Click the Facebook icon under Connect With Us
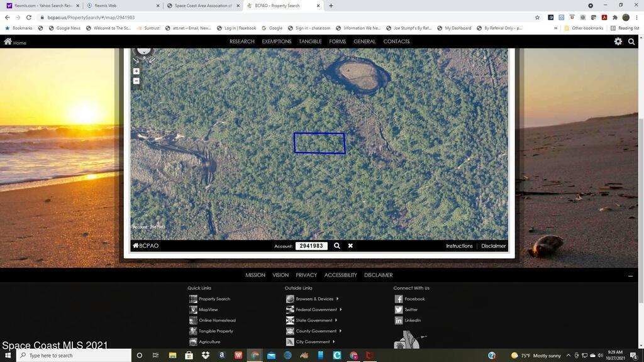The width and height of the screenshot is (644, 362). (399, 299)
